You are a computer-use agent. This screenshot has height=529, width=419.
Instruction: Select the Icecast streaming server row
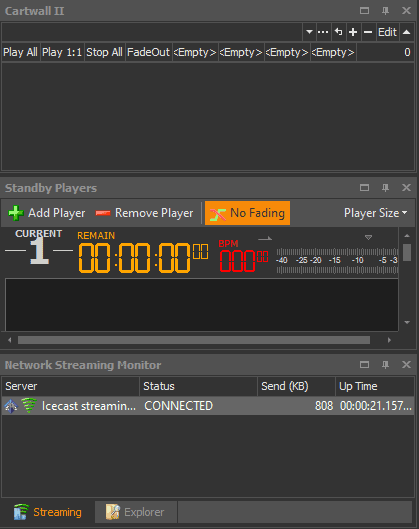point(208,406)
